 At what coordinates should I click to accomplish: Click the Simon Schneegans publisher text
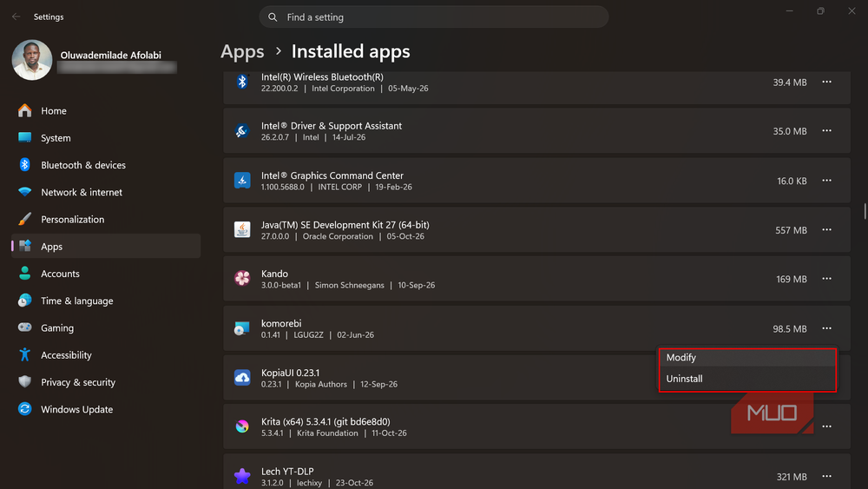tap(349, 285)
